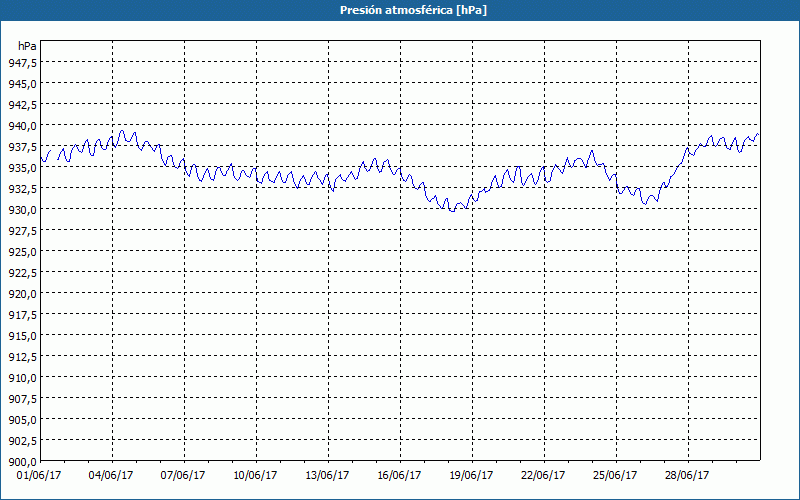Screen dimensions: 800x500
Task: Click the 'hPa' unit label
Action: [27, 46]
